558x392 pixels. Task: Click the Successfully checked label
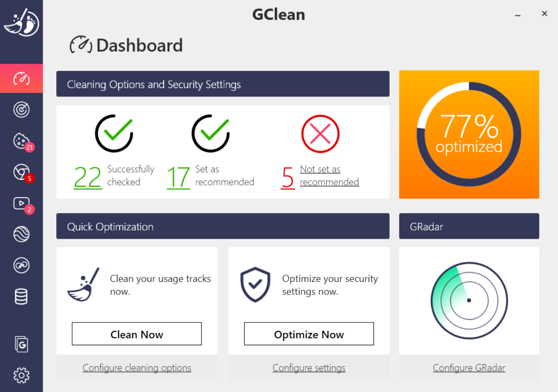130,176
